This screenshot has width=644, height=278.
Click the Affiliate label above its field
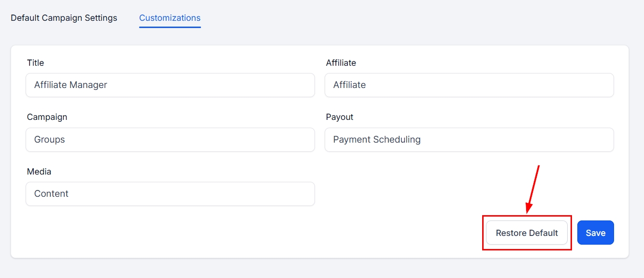pos(341,63)
